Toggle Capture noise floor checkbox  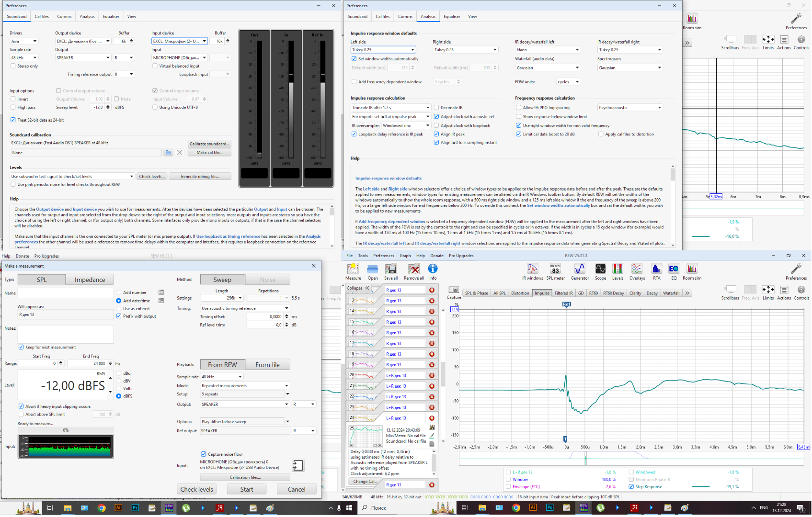(204, 454)
